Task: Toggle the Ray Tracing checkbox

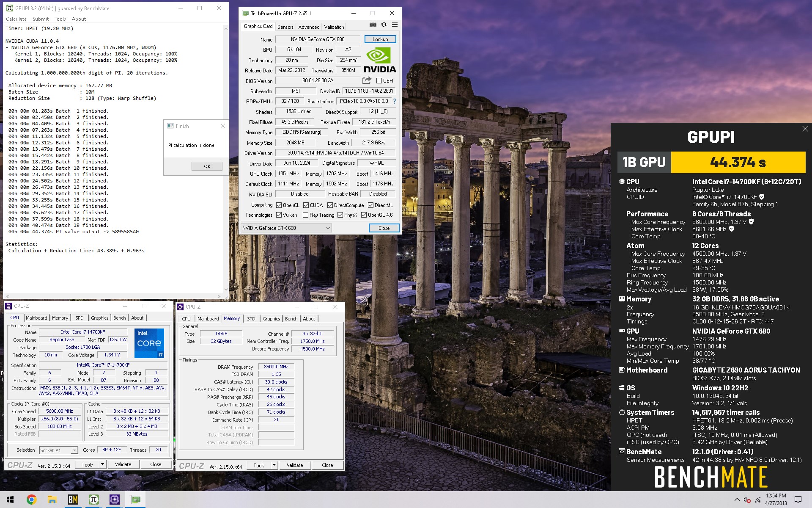Action: click(x=305, y=215)
